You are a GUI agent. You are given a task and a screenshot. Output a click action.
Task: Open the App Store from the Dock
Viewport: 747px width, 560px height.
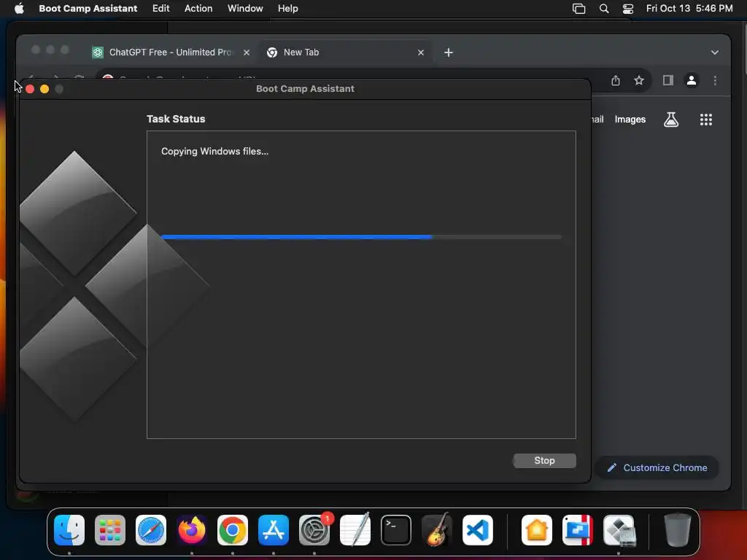pos(274,530)
